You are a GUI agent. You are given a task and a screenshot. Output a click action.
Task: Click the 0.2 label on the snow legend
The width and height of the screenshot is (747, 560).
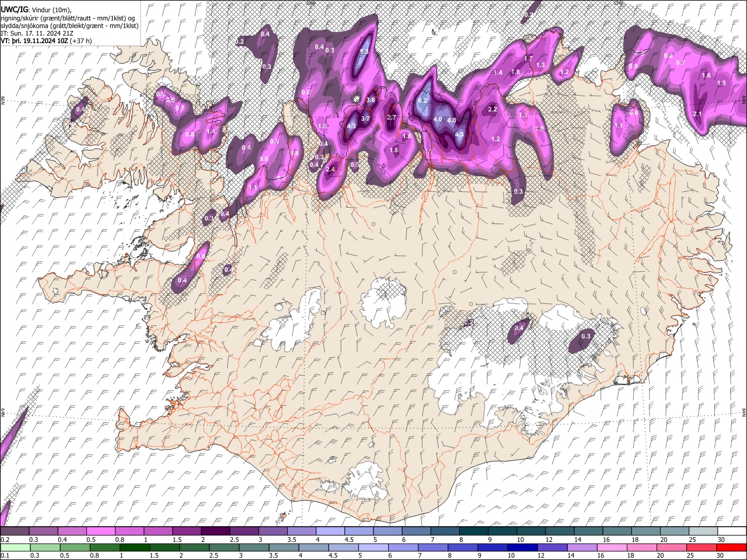pyautogui.click(x=5, y=540)
